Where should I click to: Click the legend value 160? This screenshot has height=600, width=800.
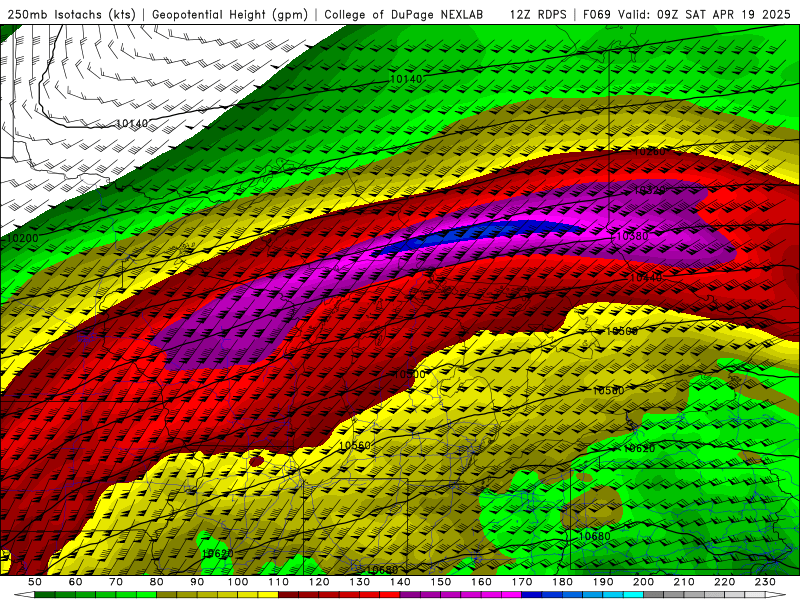point(481,582)
